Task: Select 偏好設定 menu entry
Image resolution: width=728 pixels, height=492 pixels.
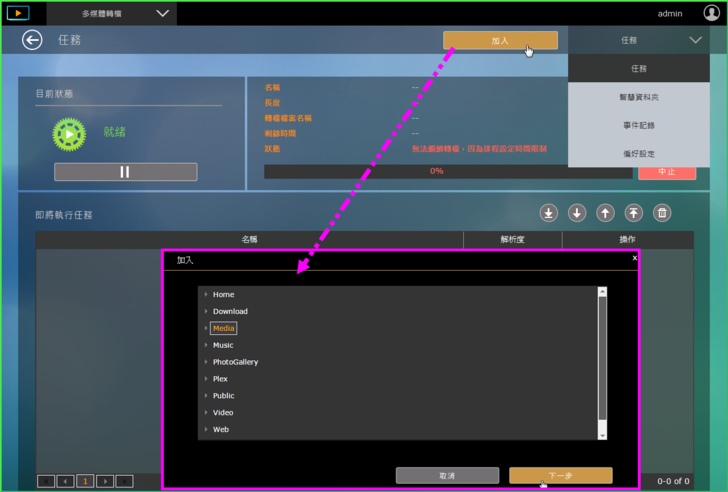Action: [x=639, y=154]
